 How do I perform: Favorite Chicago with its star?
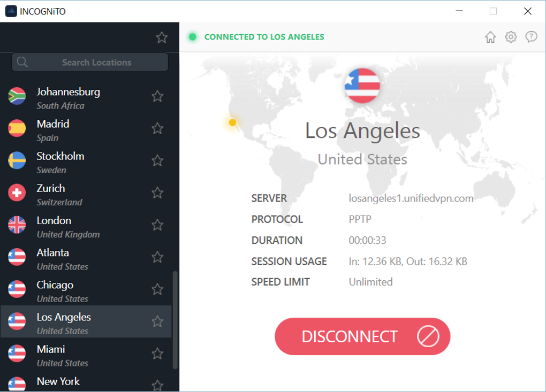[157, 289]
